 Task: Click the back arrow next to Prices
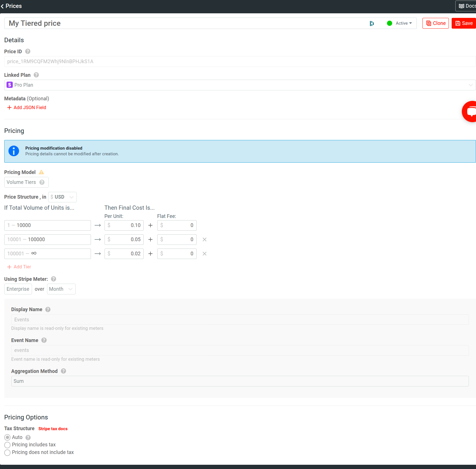tap(3, 6)
